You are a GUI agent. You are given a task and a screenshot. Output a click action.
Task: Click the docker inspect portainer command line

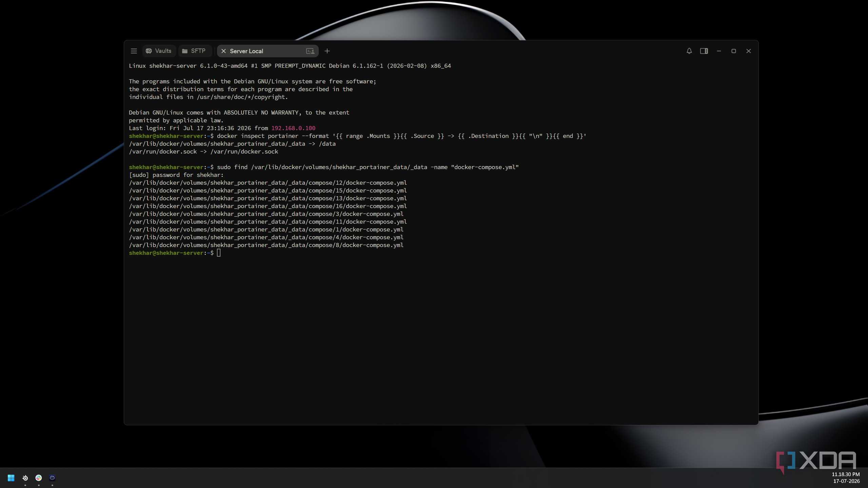tap(358, 136)
